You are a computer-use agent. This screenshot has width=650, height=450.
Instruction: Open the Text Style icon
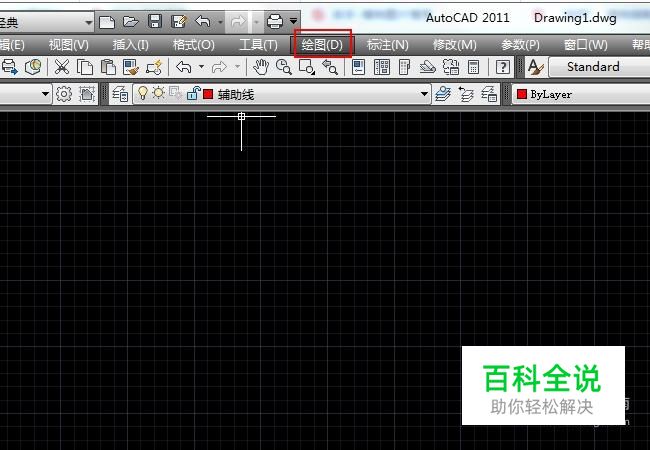point(536,67)
